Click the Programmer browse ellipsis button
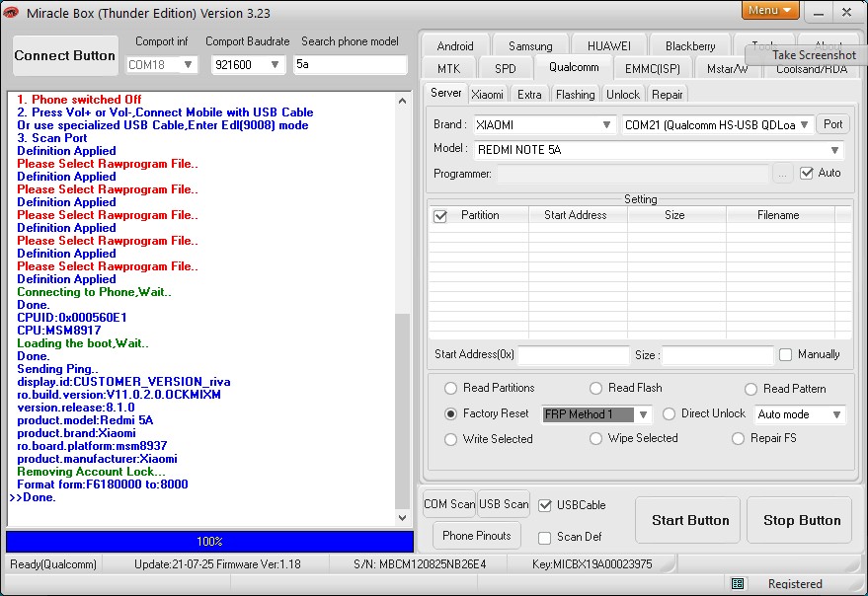Screen dimensions: 868x596 782,174
